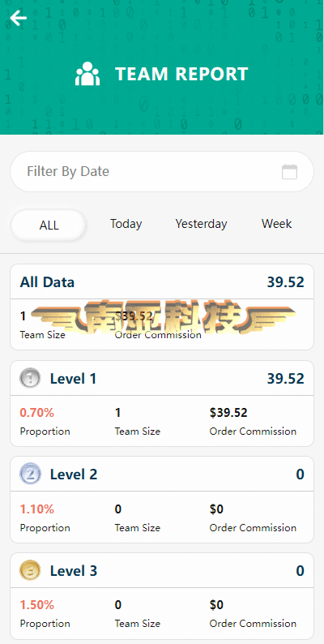
Task: Click Level 2 proportion 1.10%
Action: [37, 509]
